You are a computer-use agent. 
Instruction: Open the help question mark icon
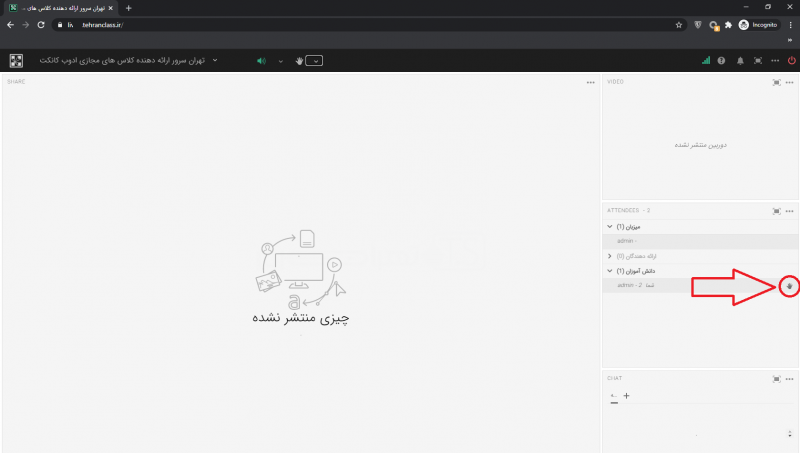click(x=721, y=61)
